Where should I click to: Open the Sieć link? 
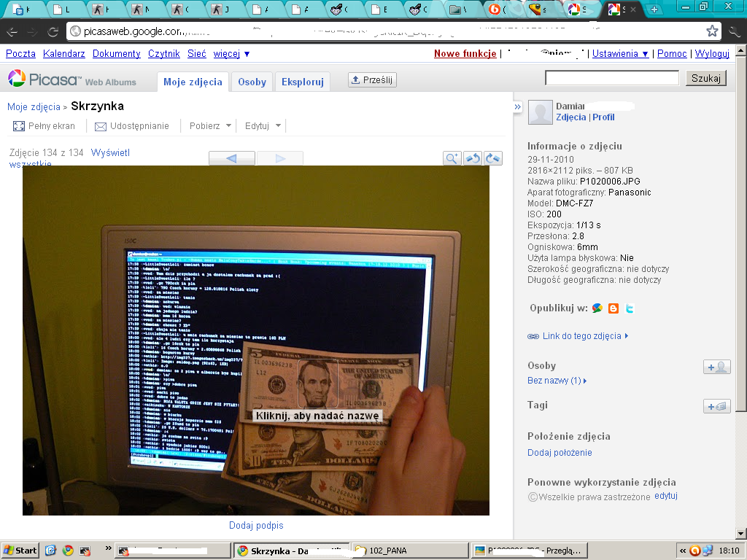(197, 54)
